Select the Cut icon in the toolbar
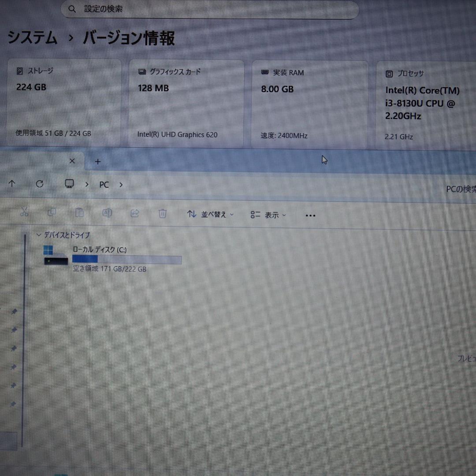The image size is (476, 476). [25, 212]
